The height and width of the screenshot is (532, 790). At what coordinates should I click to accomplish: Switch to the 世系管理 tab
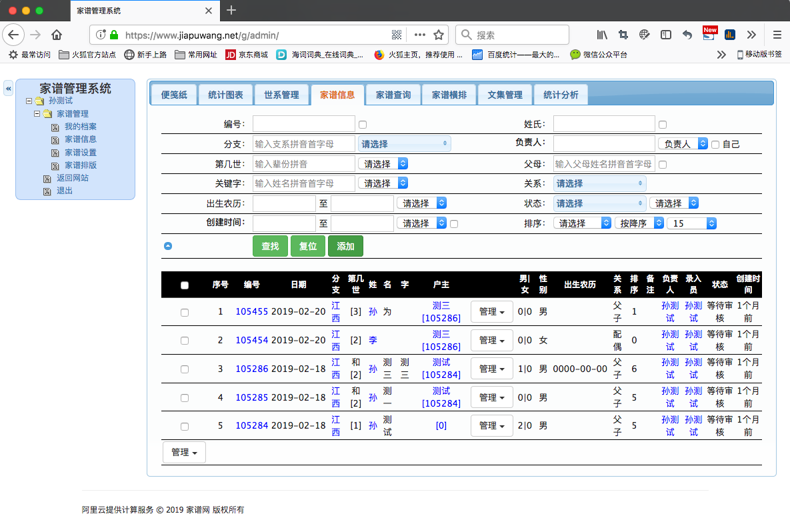(281, 95)
